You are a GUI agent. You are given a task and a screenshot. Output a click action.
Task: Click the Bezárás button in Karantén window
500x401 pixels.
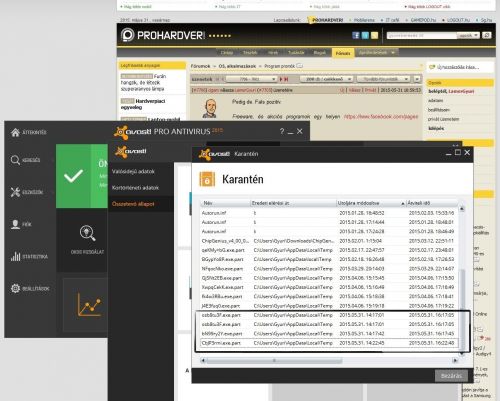451,376
